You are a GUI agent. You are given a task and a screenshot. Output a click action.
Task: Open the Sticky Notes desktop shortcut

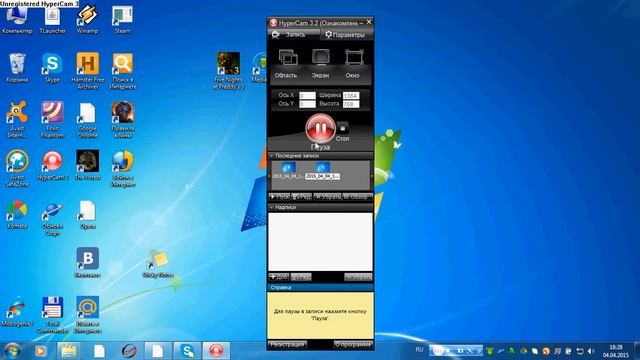pyautogui.click(x=158, y=264)
